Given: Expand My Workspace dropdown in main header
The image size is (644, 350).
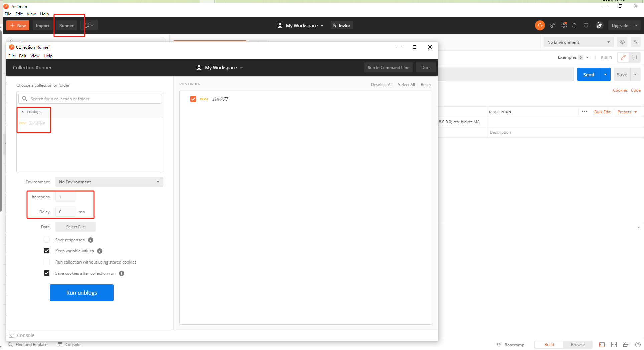Looking at the screenshot, I should click(x=300, y=25).
